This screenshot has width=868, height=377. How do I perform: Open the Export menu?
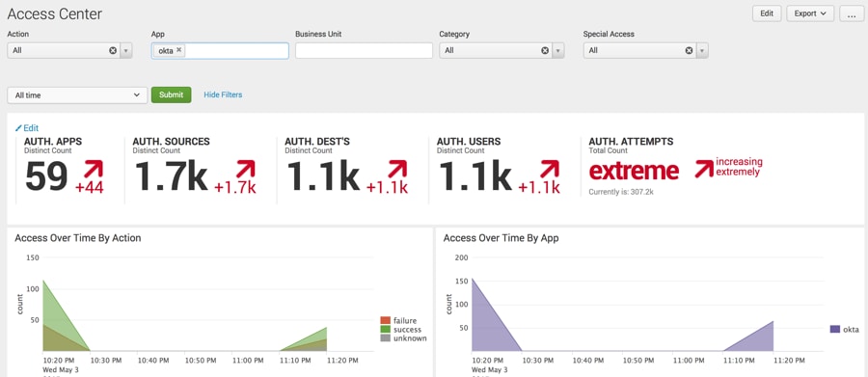click(x=810, y=13)
